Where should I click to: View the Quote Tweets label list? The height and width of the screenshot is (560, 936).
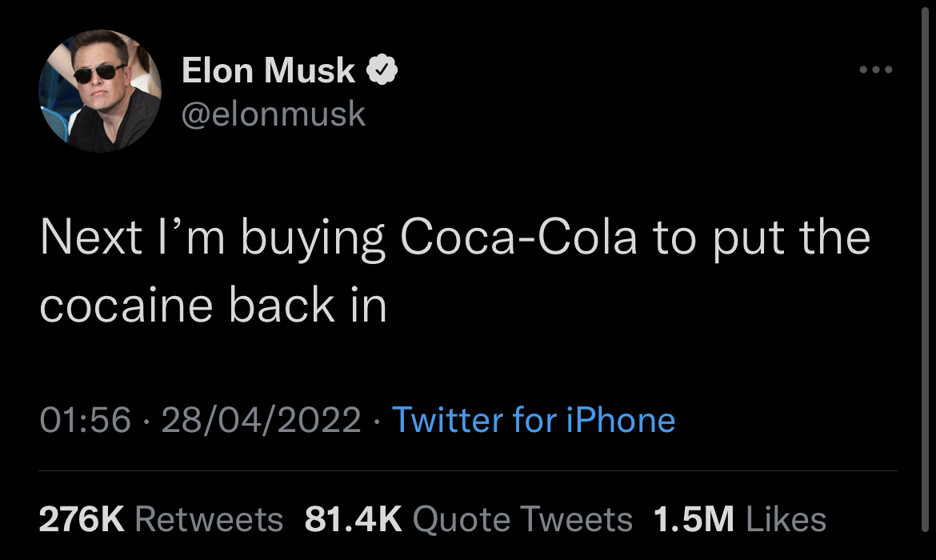pyautogui.click(x=522, y=520)
